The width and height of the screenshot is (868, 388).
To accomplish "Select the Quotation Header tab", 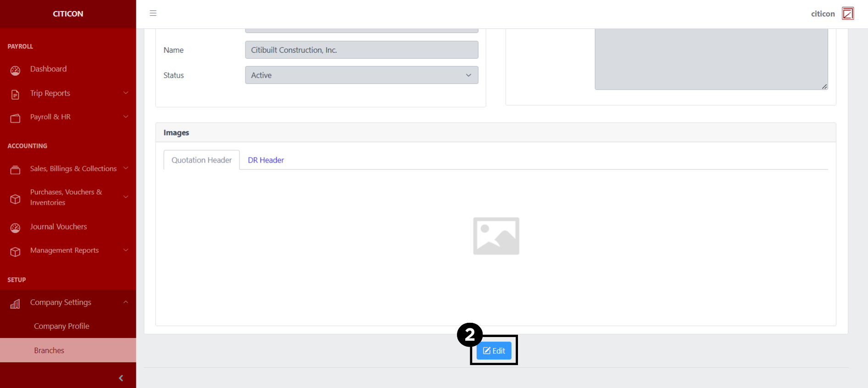I will tap(201, 160).
